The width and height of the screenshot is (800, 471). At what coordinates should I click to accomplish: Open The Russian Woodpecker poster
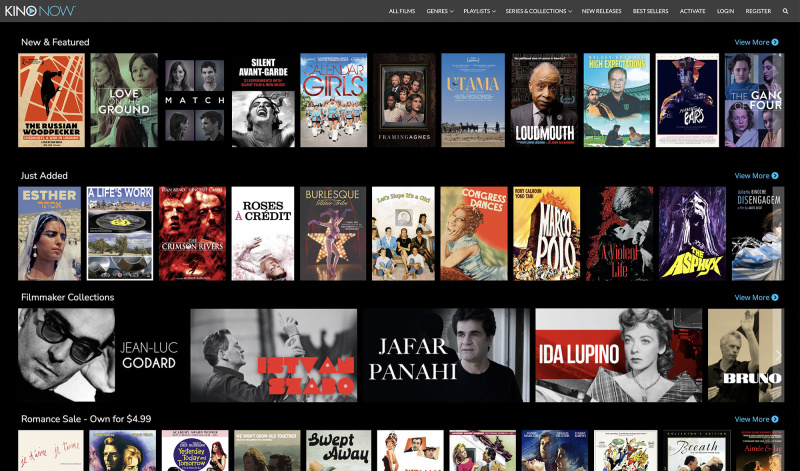point(51,100)
